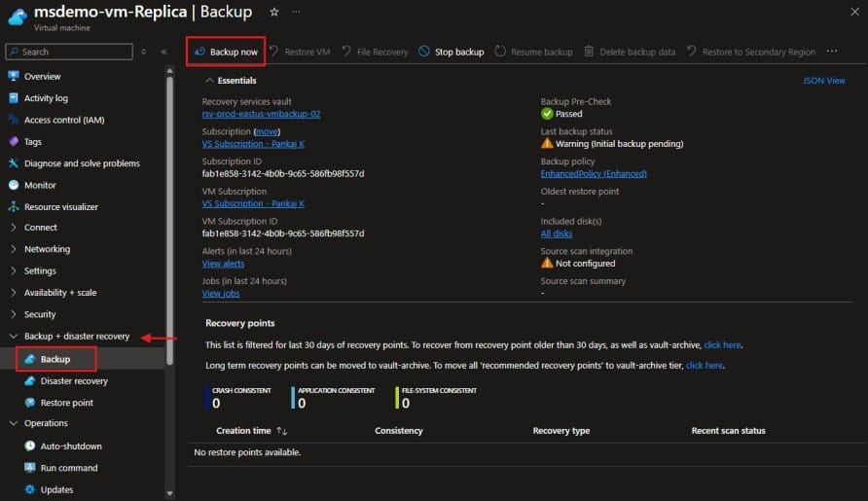Image resolution: width=868 pixels, height=501 pixels.
Task: Click sidebar scrollbar up arrow
Action: (170, 71)
